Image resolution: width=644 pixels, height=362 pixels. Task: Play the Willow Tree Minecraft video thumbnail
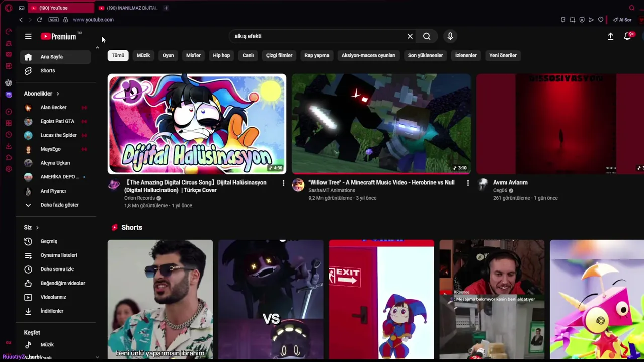[x=381, y=124]
